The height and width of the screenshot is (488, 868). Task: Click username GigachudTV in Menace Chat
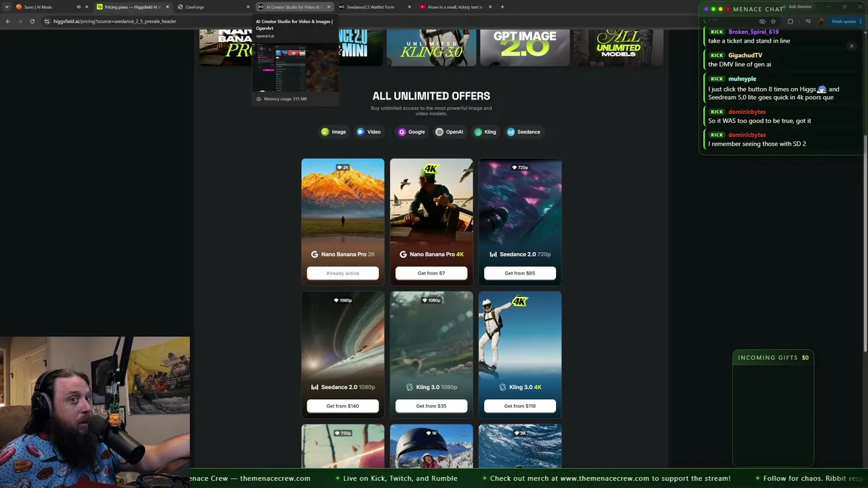point(745,56)
